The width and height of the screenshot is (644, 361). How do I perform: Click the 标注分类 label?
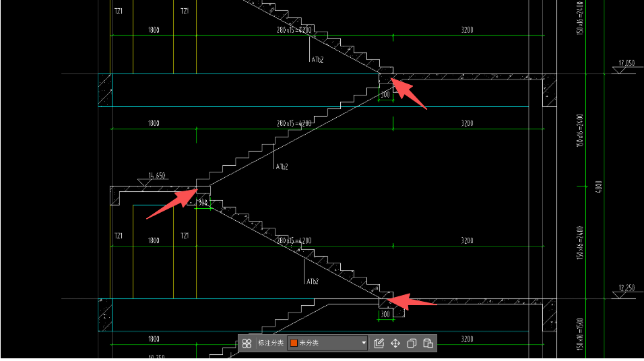click(270, 343)
